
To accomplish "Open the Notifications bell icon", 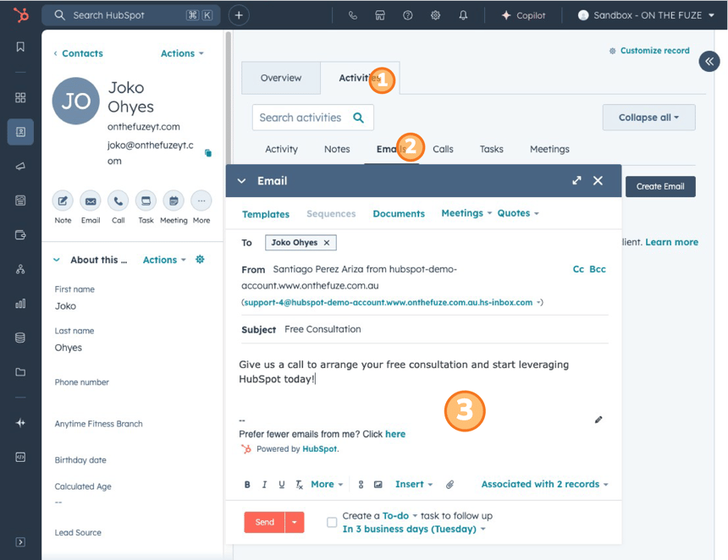I will click(463, 15).
